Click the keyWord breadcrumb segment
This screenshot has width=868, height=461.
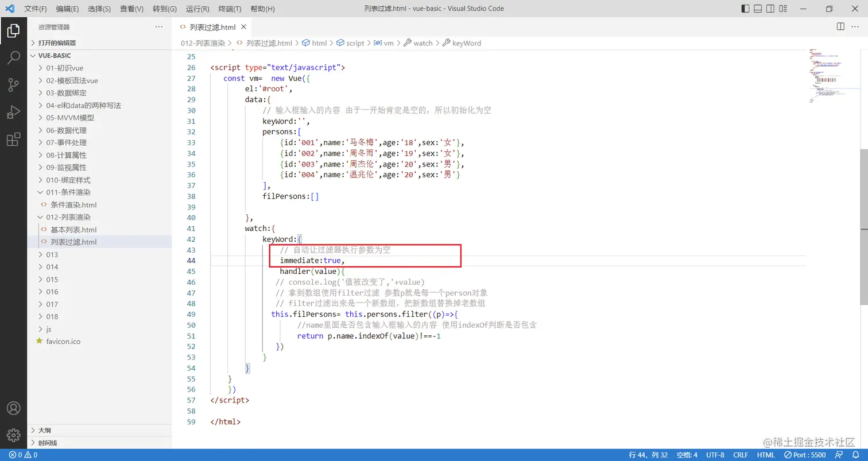[462, 43]
